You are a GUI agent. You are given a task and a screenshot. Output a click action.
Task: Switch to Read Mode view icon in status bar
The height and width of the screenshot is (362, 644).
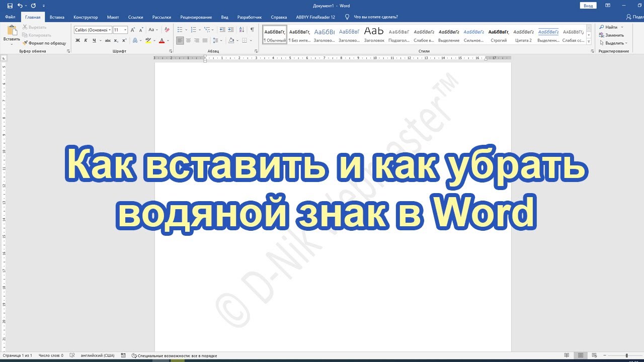point(567,355)
